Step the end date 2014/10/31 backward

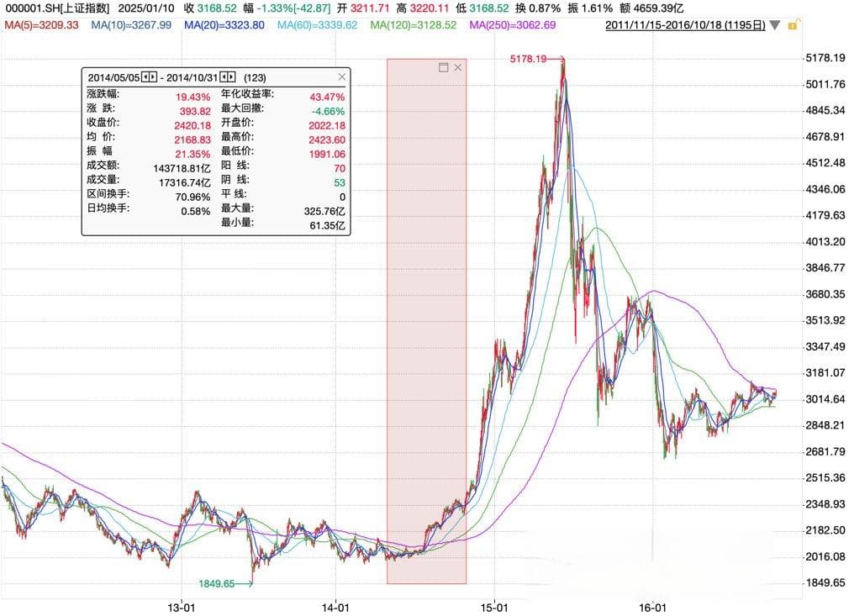pos(224,76)
